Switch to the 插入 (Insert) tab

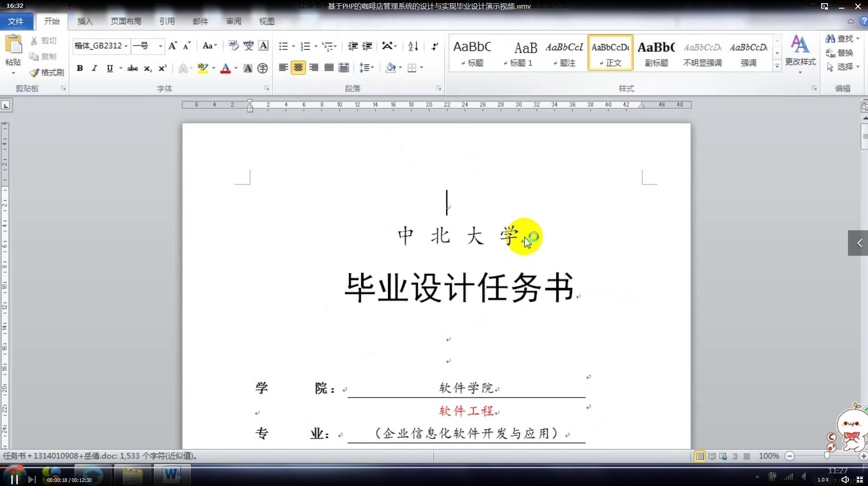pos(85,21)
